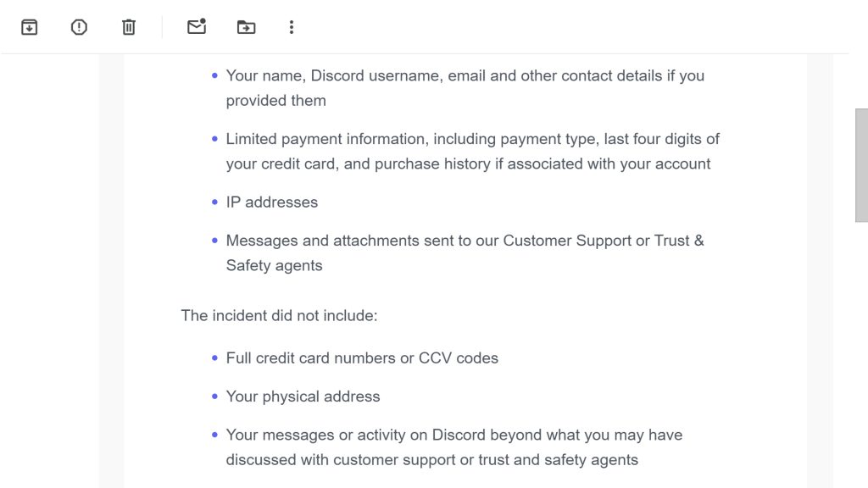Click the bullet dot beside 'Your physical address'
The height and width of the screenshot is (488, 868).
pyautogui.click(x=215, y=396)
